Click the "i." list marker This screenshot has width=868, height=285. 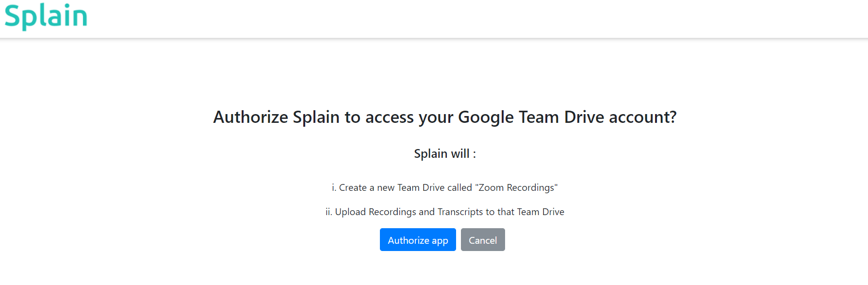tap(334, 187)
